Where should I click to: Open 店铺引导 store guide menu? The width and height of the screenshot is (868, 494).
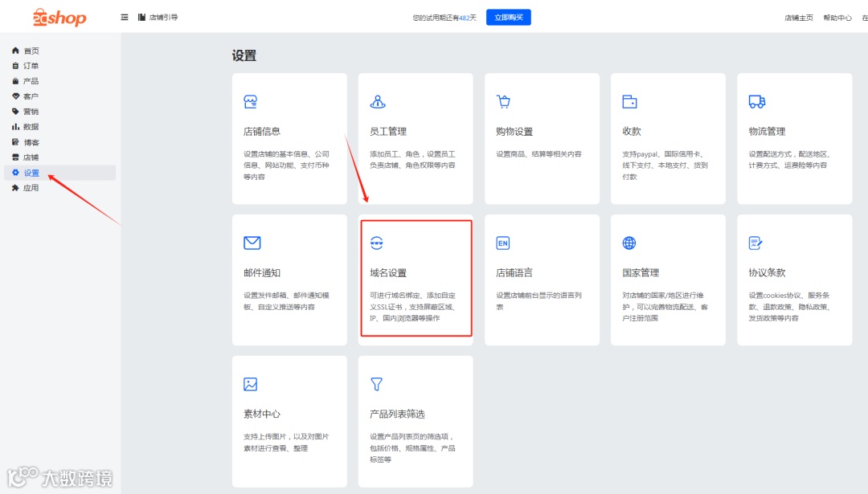pyautogui.click(x=158, y=17)
